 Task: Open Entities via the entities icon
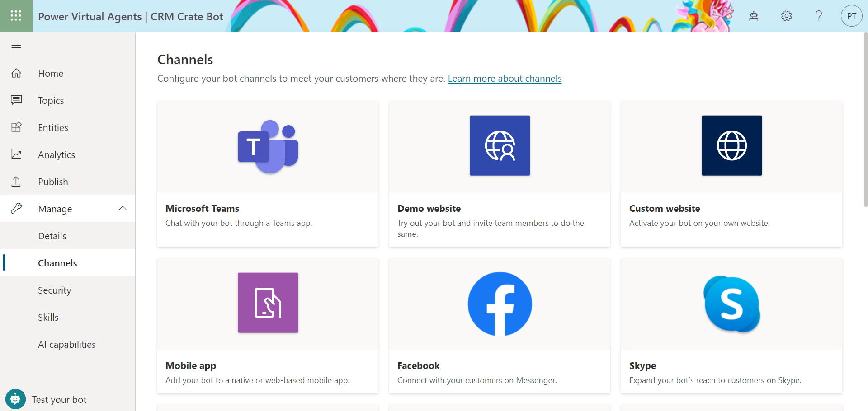[x=16, y=127]
